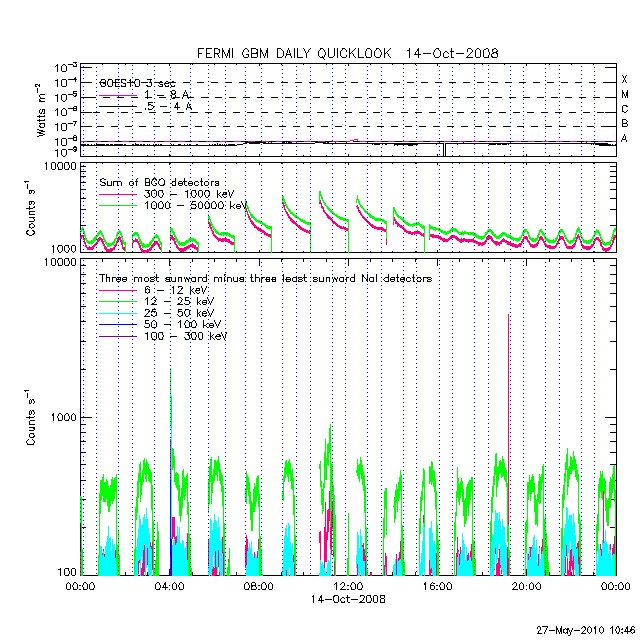640x640 pixels.
Task: Click the 'Counts s-1' axis label of the NaI panel
Action: click(x=30, y=417)
